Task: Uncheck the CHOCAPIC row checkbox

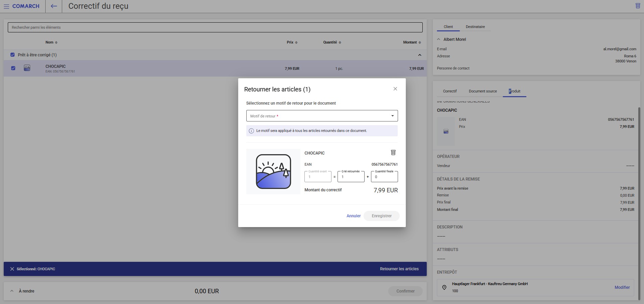Action: [x=13, y=68]
